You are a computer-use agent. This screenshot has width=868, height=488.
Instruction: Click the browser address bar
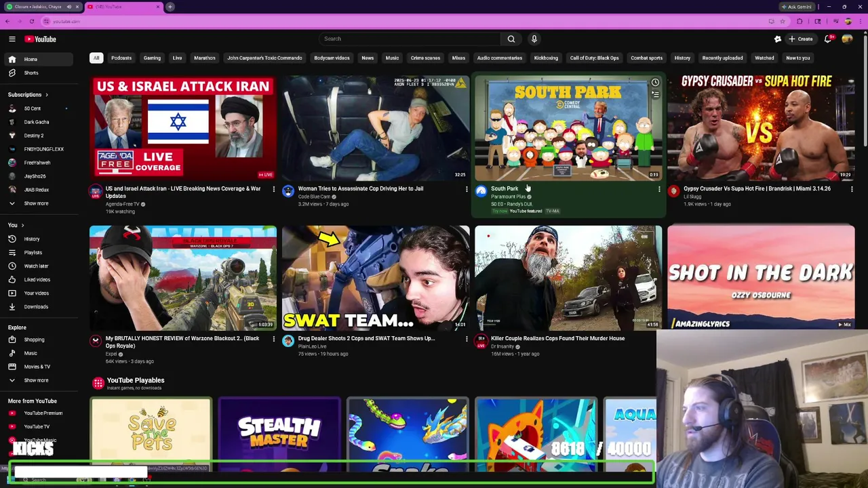[407, 21]
